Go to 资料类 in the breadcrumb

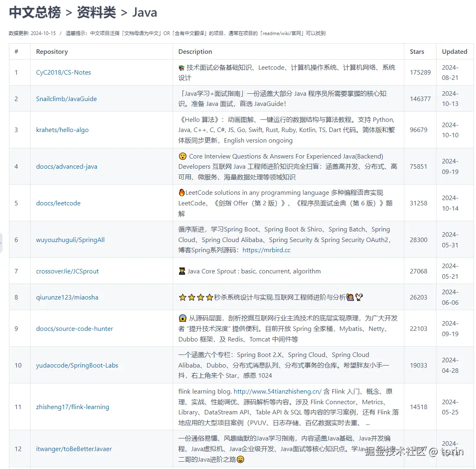(x=96, y=13)
